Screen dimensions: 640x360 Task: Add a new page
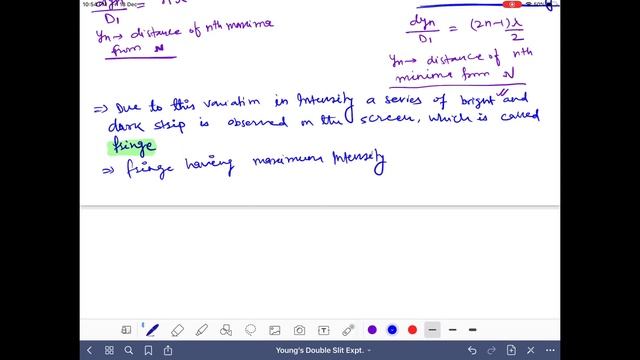tap(511, 350)
